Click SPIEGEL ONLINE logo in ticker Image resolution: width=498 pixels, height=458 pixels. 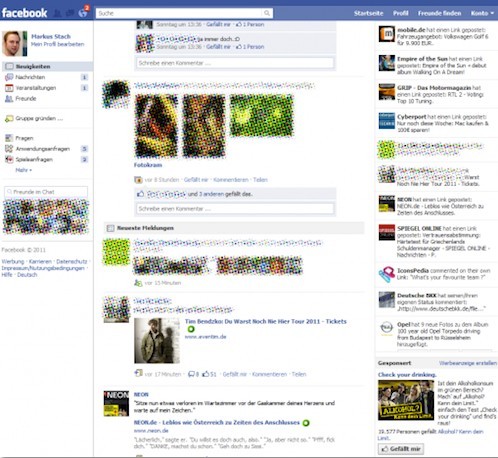[387, 232]
